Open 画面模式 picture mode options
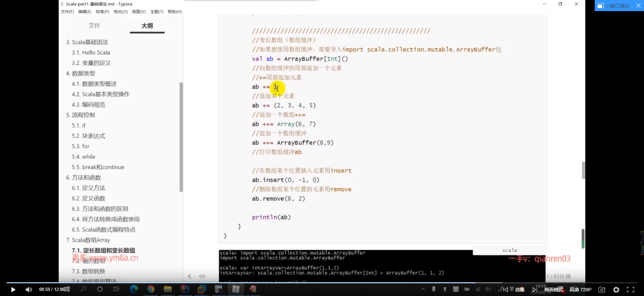The height and width of the screenshot is (296, 644). click(554, 290)
